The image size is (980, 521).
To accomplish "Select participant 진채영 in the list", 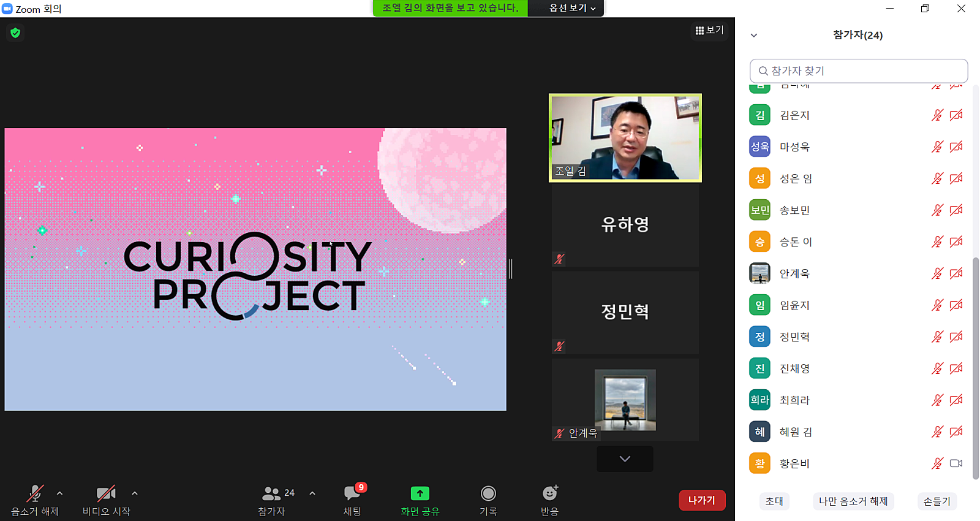I will (x=858, y=368).
